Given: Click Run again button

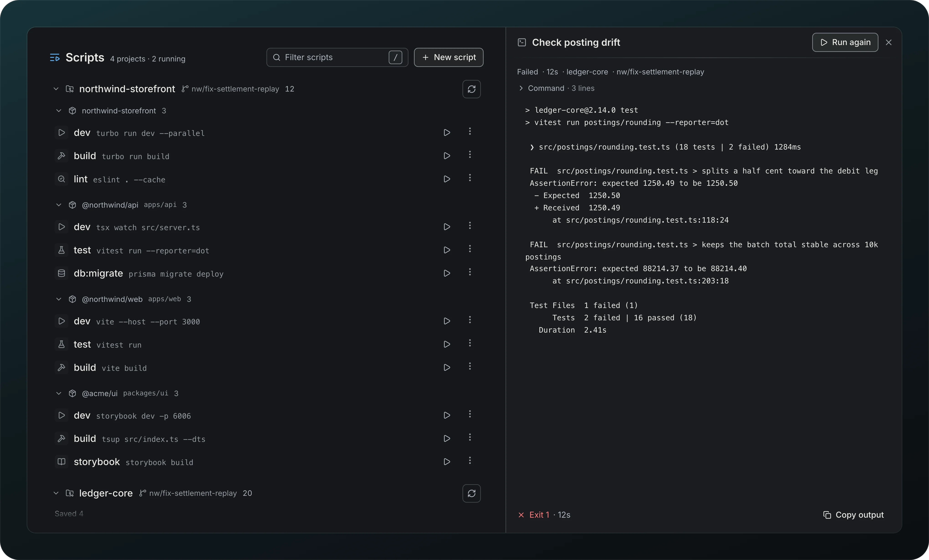Looking at the screenshot, I should coord(845,42).
